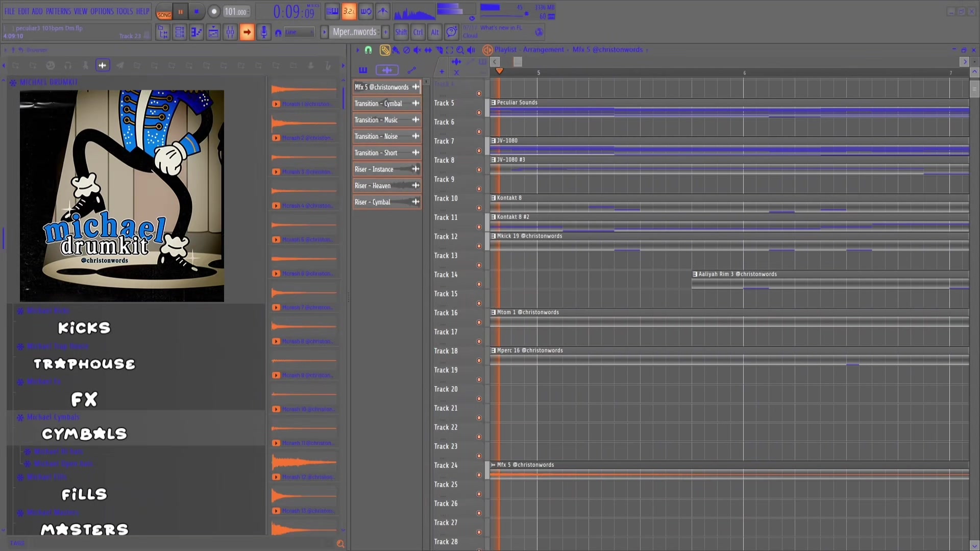
Task: Open the FILE menu
Action: click(x=10, y=11)
